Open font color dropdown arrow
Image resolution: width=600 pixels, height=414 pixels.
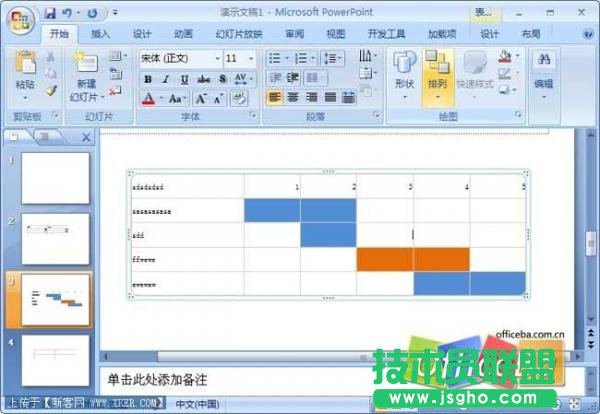coord(161,99)
